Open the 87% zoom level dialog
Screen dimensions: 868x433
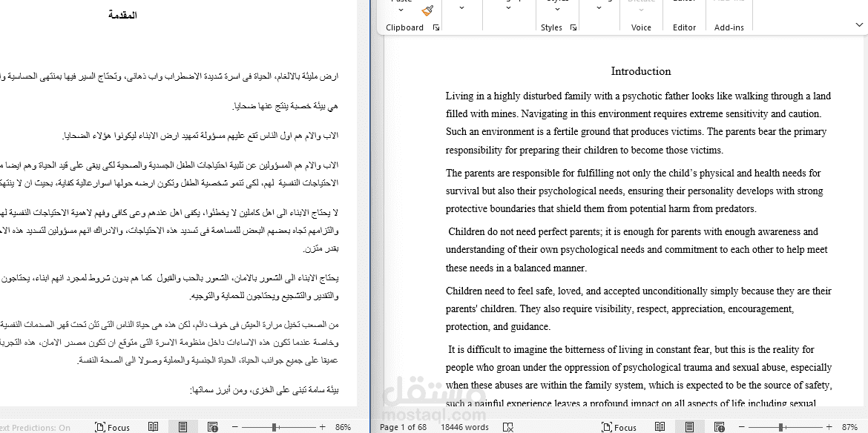tap(849, 427)
